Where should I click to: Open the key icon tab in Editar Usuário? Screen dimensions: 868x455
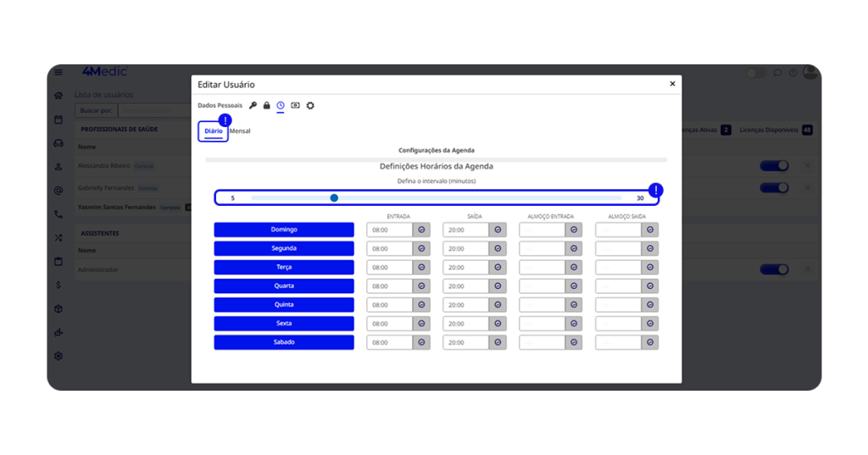(x=253, y=106)
